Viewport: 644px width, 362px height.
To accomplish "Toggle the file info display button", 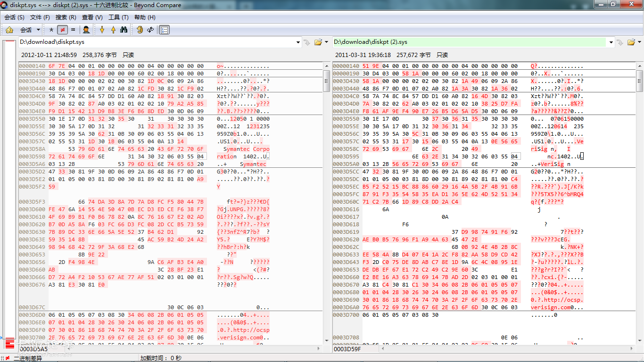I will coord(164,30).
